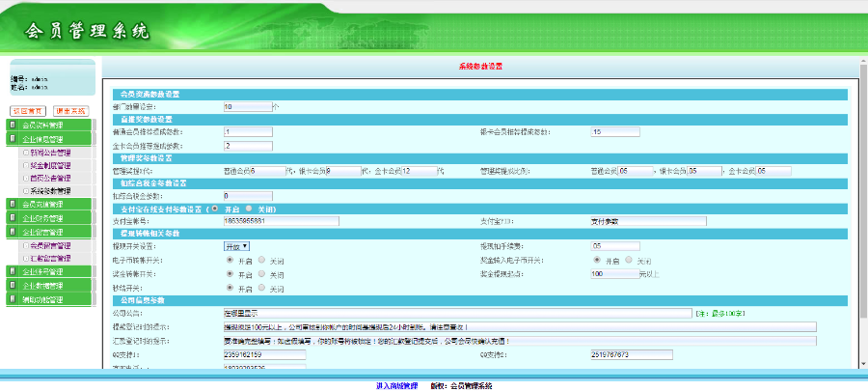Viewport: 868px width, 391px height.
Task: Choose 开启 for 奖金转账开关
Action: (230, 273)
